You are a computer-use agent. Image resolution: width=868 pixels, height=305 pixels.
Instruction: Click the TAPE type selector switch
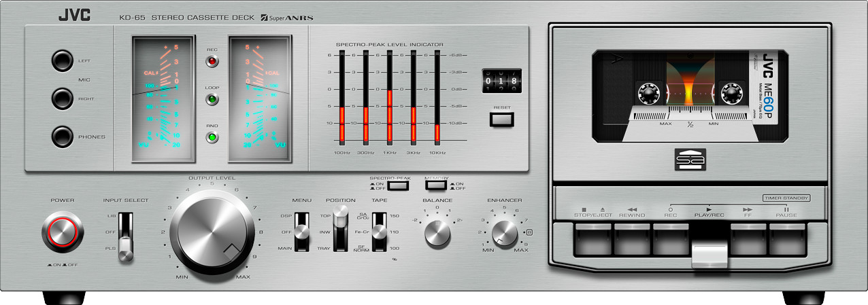pos(379,232)
